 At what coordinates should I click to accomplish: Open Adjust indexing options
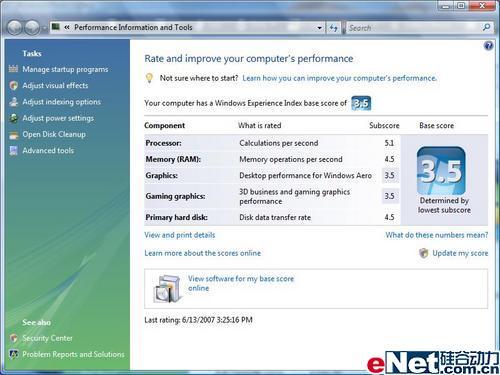[x=62, y=102]
